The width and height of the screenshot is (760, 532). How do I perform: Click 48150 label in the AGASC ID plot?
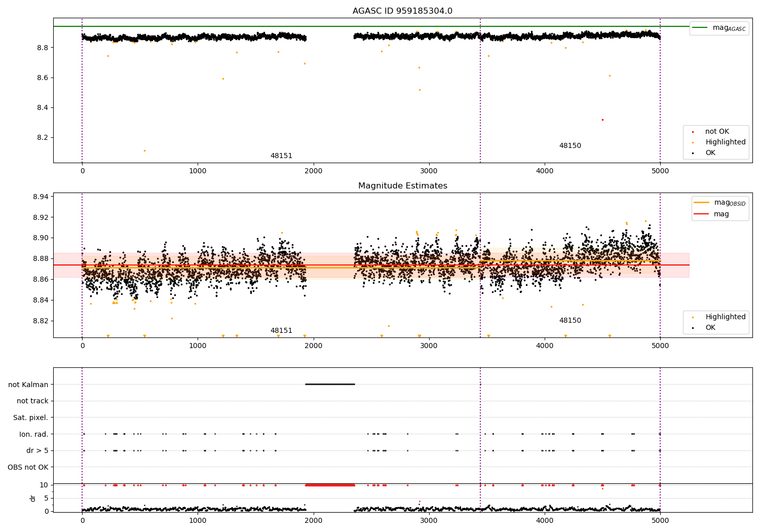click(x=570, y=146)
